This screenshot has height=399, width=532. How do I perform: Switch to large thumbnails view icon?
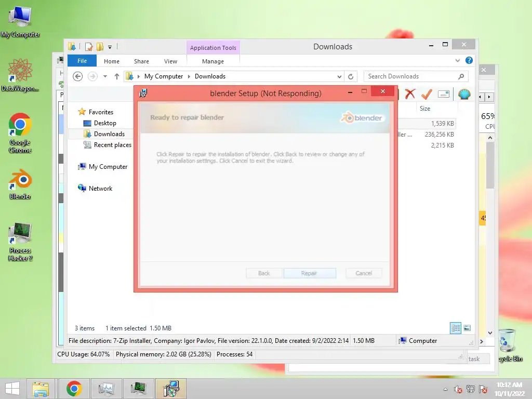(x=467, y=328)
